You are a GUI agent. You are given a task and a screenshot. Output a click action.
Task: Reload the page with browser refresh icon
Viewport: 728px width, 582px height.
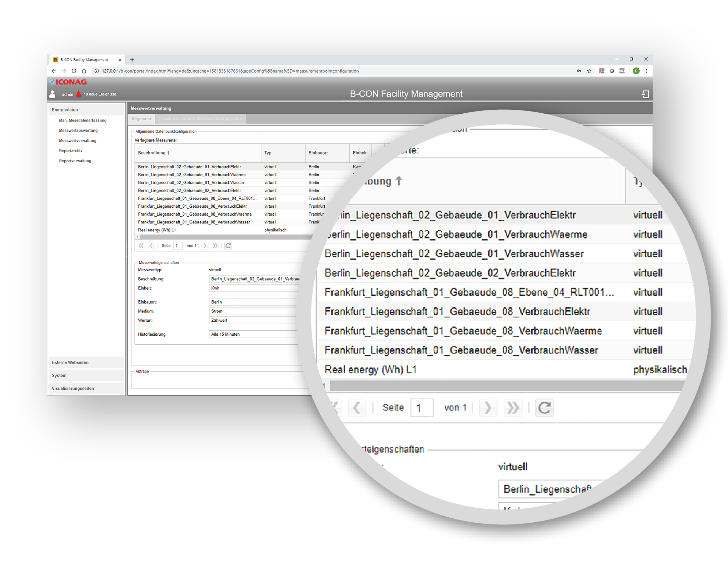pyautogui.click(x=74, y=71)
